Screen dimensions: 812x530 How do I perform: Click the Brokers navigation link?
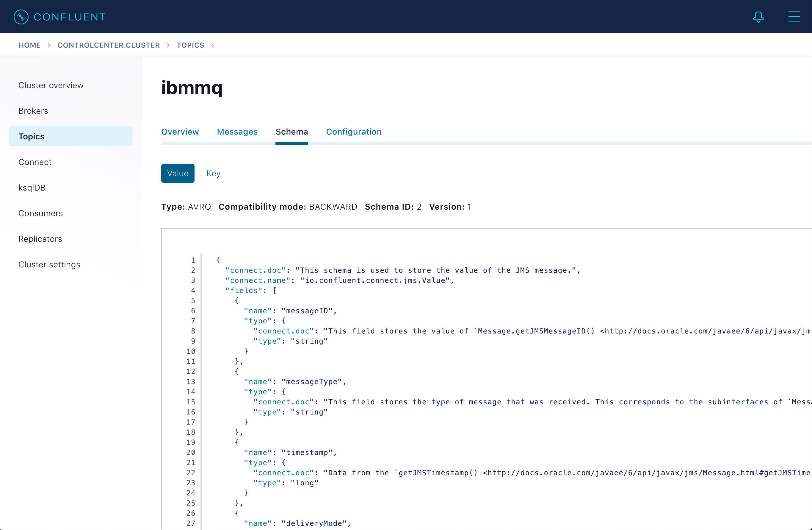(33, 111)
